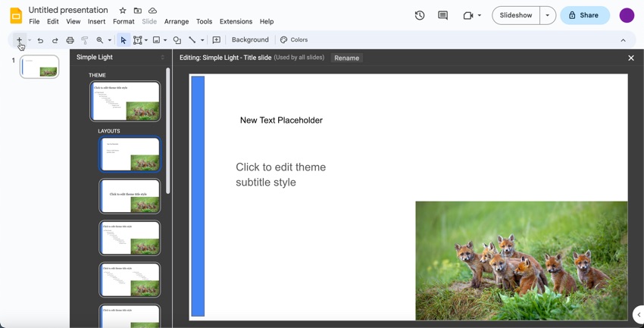
Task: Open the File menu
Action: click(35, 21)
